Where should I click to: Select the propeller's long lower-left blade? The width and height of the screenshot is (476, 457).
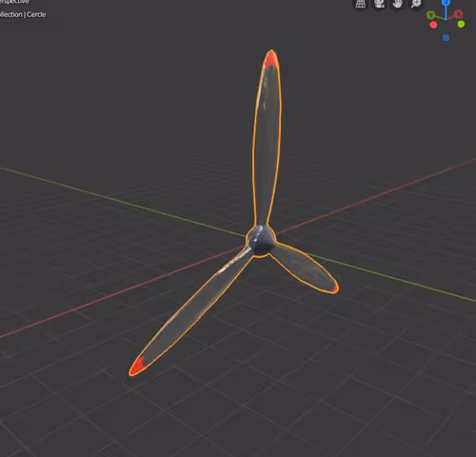coord(190,311)
